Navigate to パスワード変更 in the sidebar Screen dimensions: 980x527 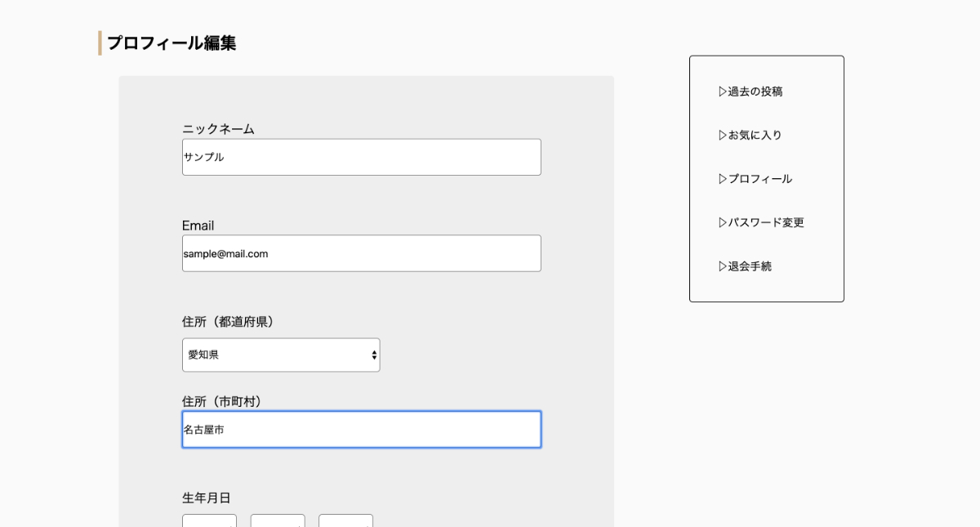point(766,222)
